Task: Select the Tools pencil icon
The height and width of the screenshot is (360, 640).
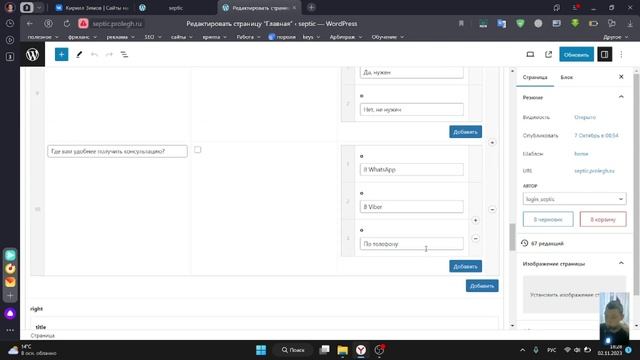Action: pyautogui.click(x=79, y=54)
